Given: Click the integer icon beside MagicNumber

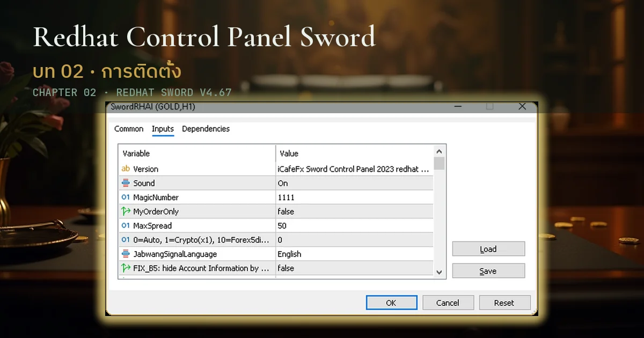Looking at the screenshot, I should pos(126,197).
